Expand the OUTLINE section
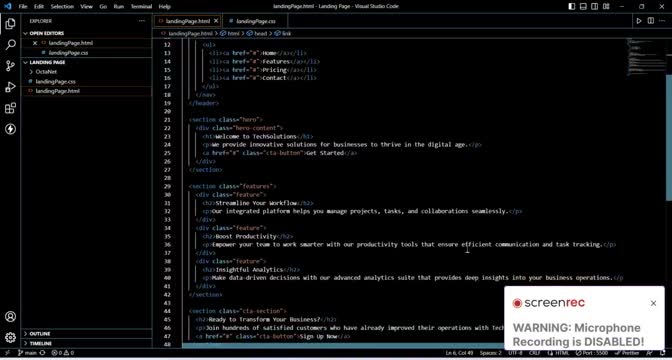The height and width of the screenshot is (360, 672). click(86, 333)
